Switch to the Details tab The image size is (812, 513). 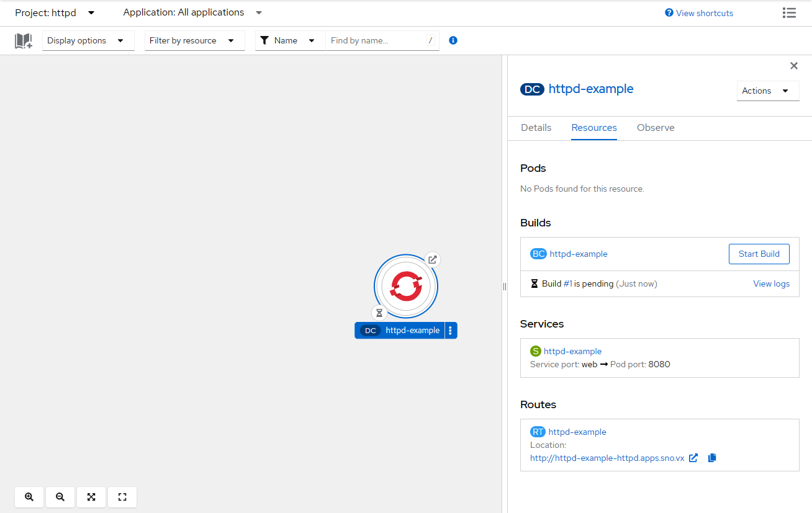pyautogui.click(x=536, y=128)
